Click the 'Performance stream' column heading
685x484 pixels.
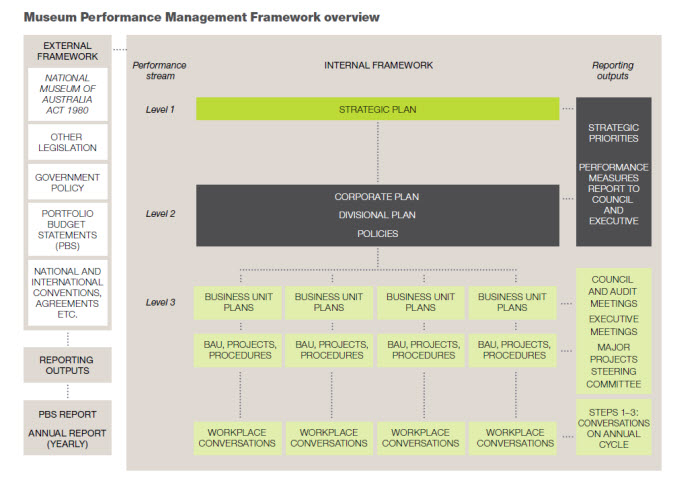point(159,70)
